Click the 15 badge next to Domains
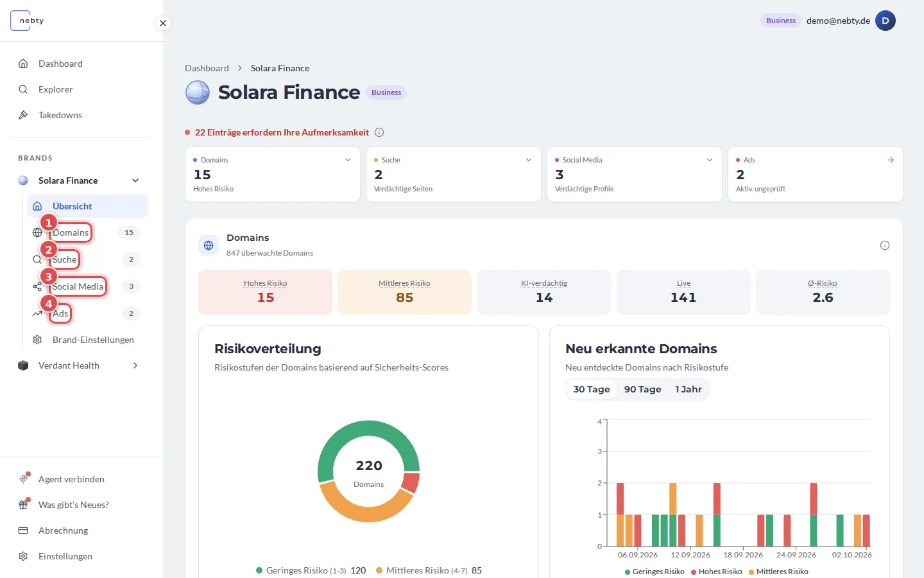924x578 pixels. point(129,232)
